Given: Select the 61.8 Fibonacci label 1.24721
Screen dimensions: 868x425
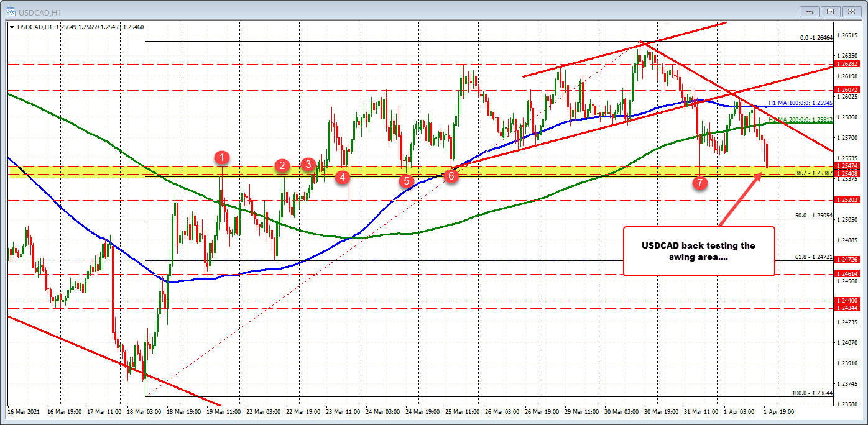Looking at the screenshot, I should tap(813, 256).
